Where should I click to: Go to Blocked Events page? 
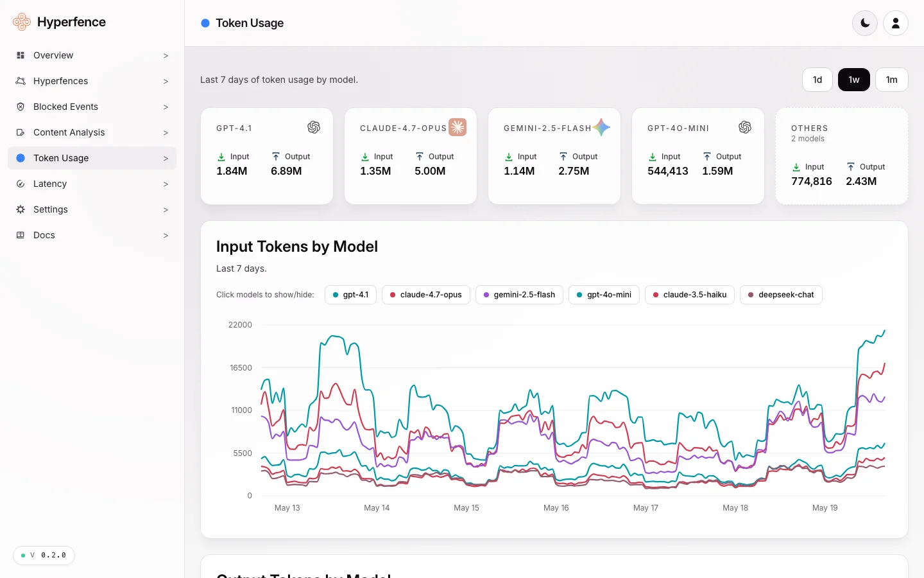[x=92, y=107]
